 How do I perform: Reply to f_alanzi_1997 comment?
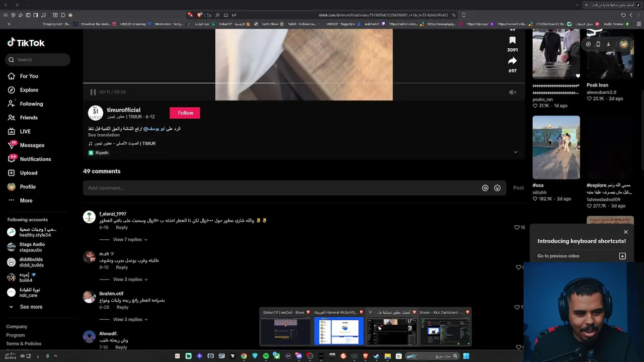pos(122,227)
